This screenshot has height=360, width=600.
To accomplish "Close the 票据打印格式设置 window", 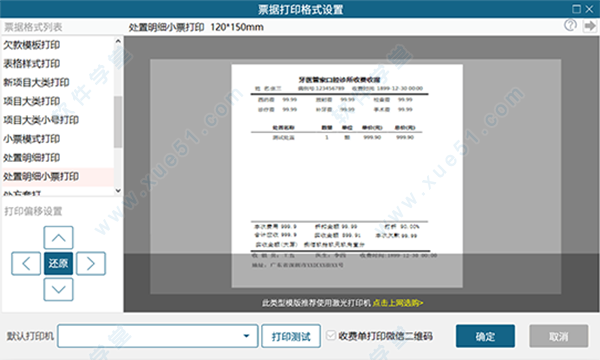I will pos(589,8).
